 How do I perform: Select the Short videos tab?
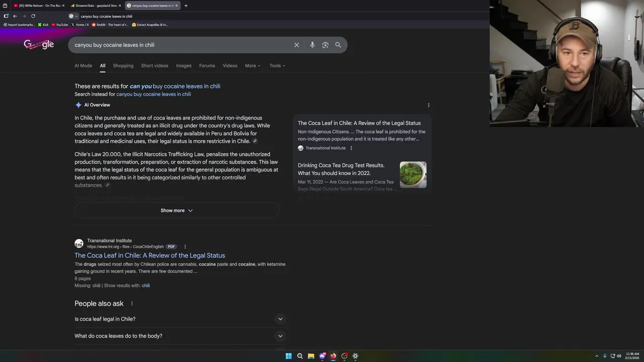coord(154,66)
